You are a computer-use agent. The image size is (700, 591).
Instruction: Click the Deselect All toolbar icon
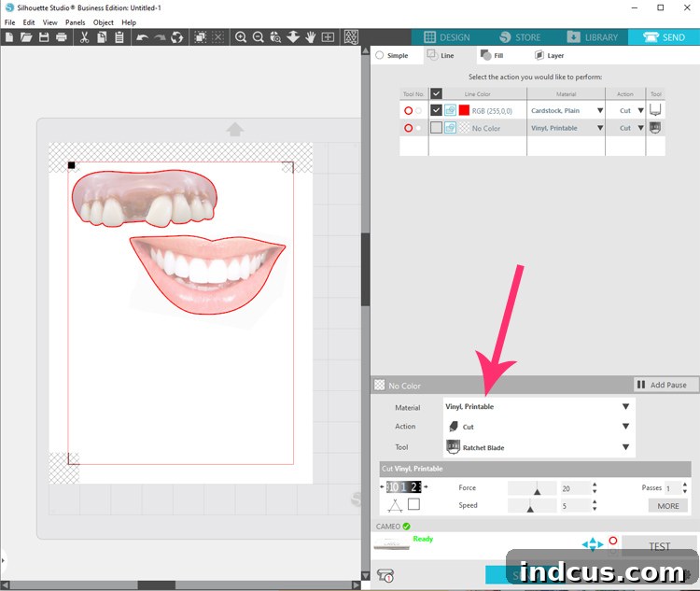(x=217, y=37)
